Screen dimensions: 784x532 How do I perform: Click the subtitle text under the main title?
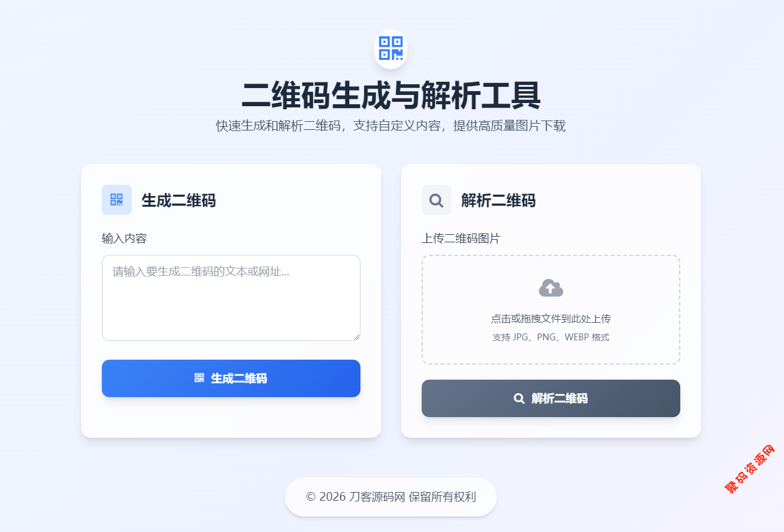[391, 126]
